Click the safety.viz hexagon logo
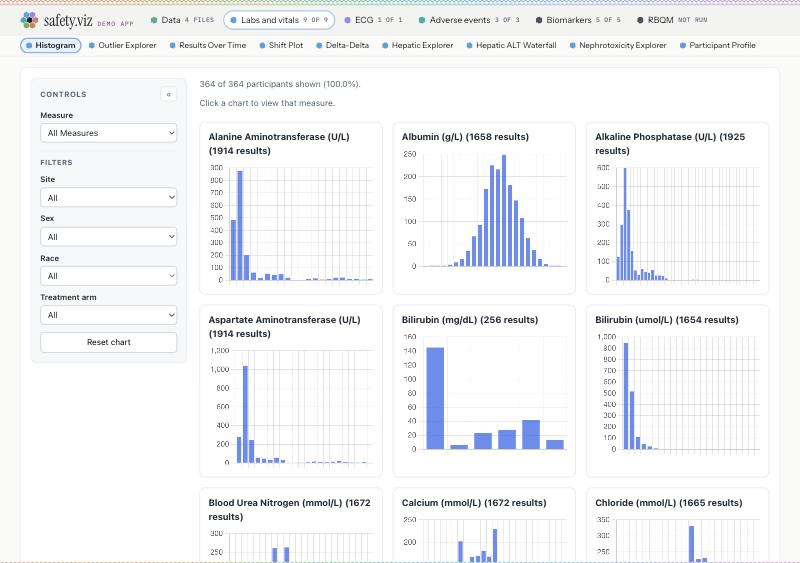The image size is (800, 563). (x=30, y=20)
